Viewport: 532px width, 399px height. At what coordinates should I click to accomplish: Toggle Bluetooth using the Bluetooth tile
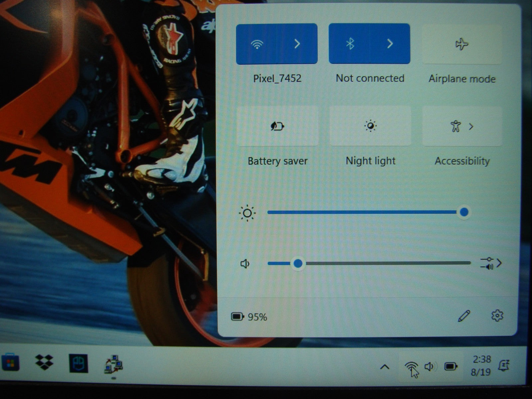pos(350,44)
